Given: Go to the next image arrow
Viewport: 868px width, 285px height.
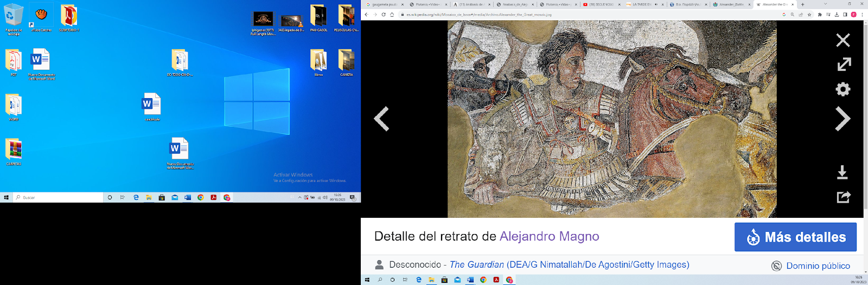Looking at the screenshot, I should tap(843, 119).
